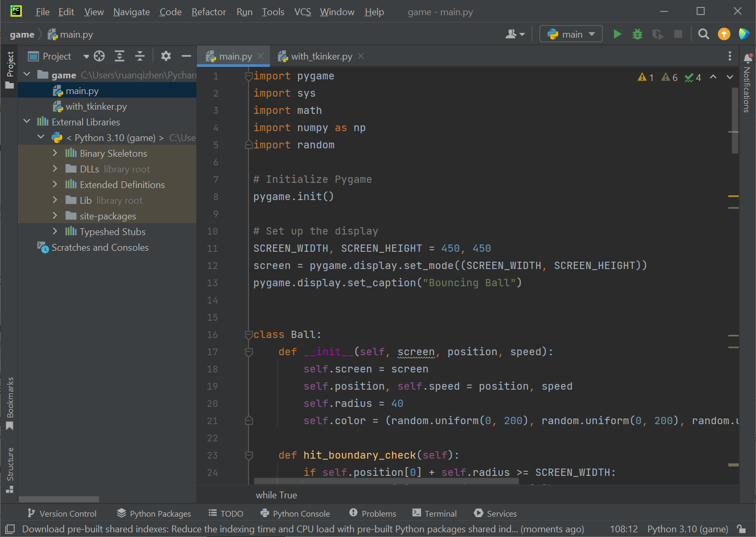Toggle the Structure tool window
The image size is (756, 537).
pos(9,469)
